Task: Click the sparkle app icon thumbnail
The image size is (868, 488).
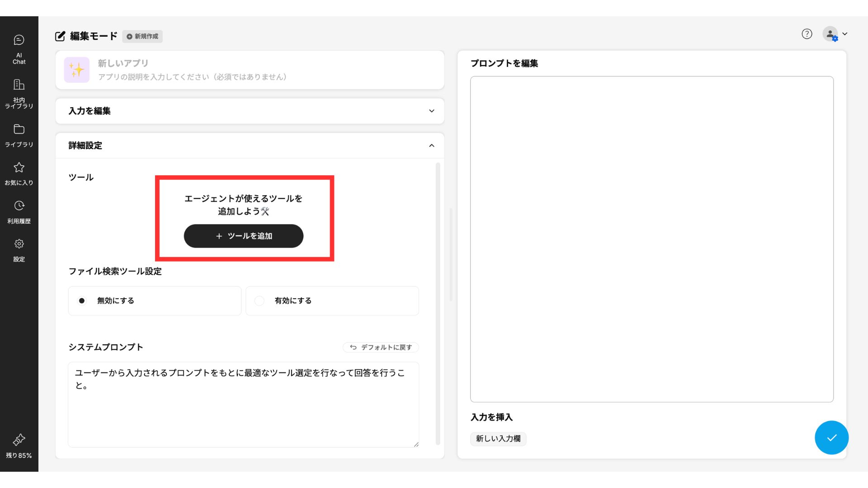Action: tap(77, 70)
